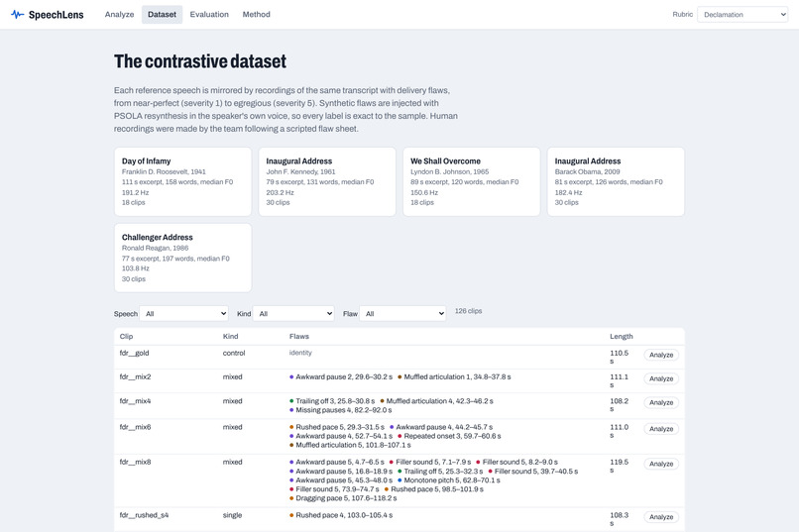The width and height of the screenshot is (799, 532).
Task: Click the fdr__mix2 clip name
Action: (135, 376)
